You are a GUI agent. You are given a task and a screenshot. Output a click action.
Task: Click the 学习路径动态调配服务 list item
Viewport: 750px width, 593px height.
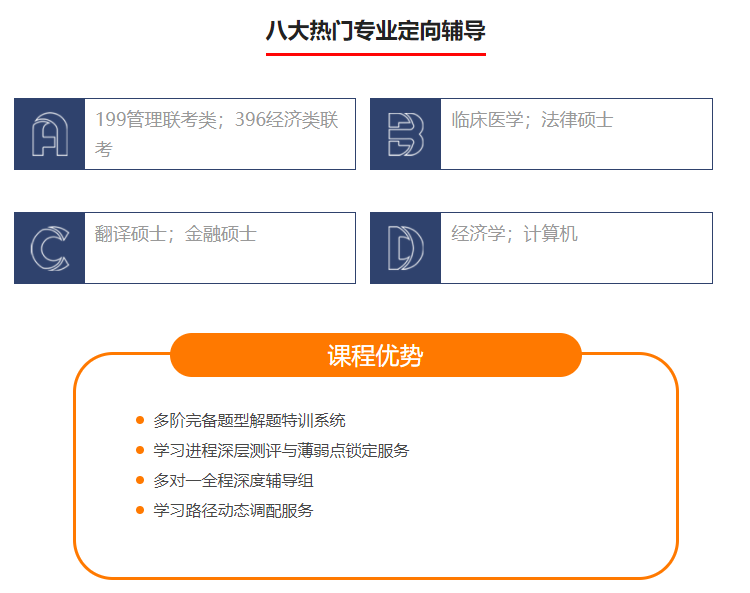(x=233, y=511)
